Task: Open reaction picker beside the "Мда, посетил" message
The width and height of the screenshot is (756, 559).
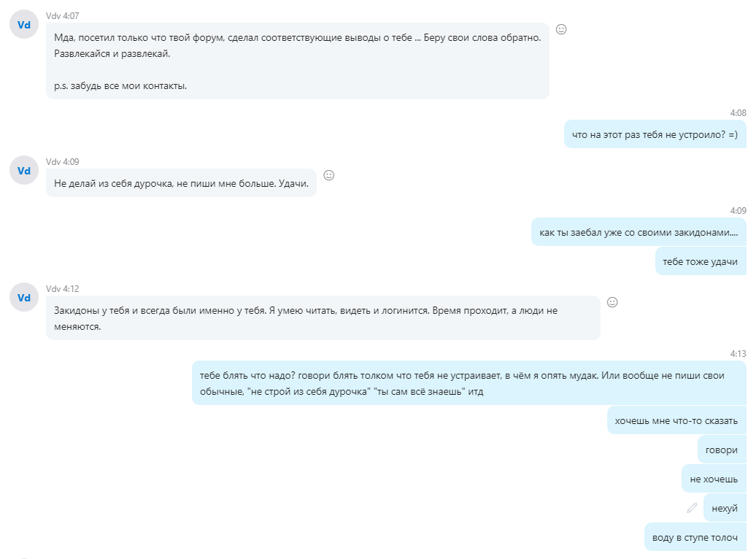Action: click(561, 29)
